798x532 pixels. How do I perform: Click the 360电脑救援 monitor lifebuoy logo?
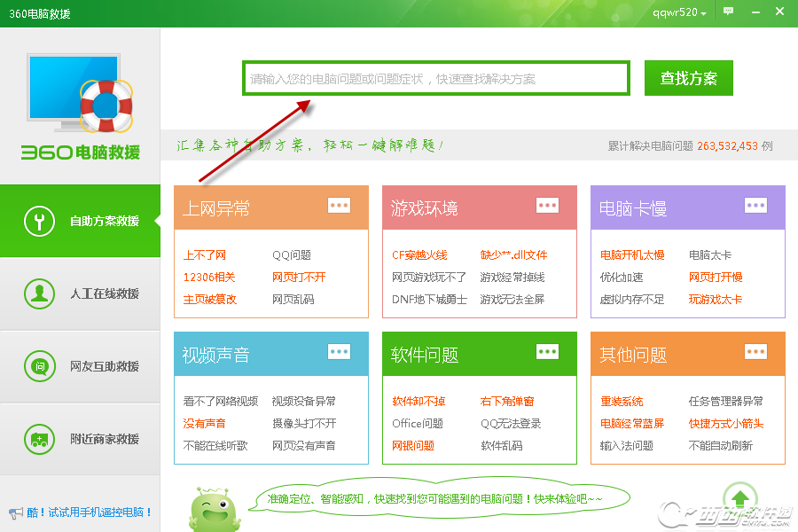click(81, 107)
